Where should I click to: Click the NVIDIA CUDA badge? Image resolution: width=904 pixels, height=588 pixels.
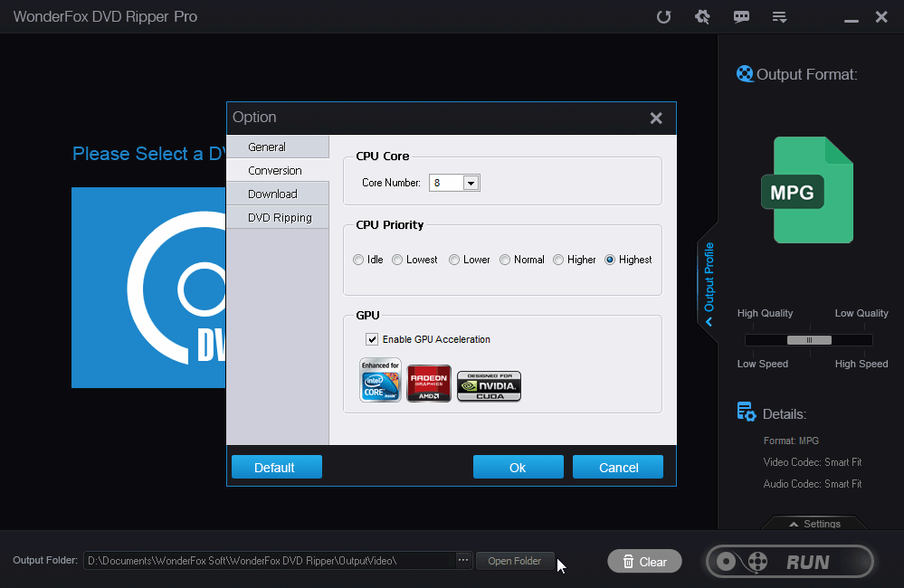click(x=489, y=386)
